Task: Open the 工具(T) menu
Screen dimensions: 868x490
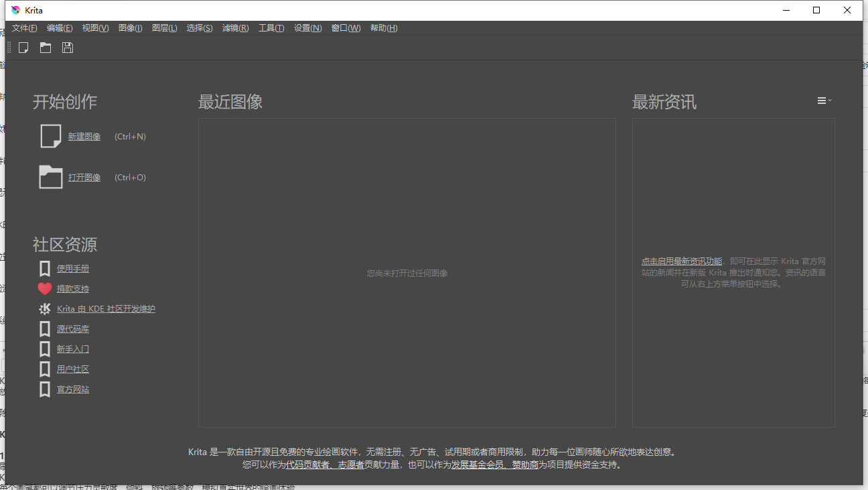Action: tap(271, 28)
